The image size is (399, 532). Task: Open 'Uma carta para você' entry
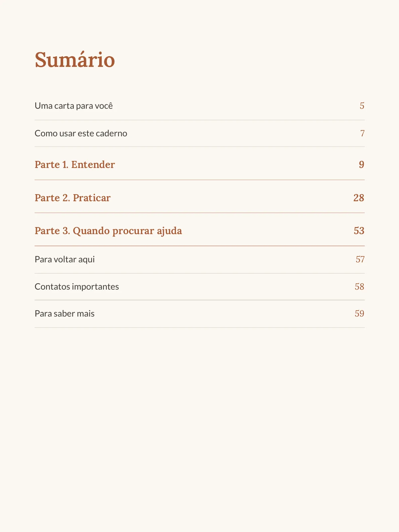pos(199,106)
